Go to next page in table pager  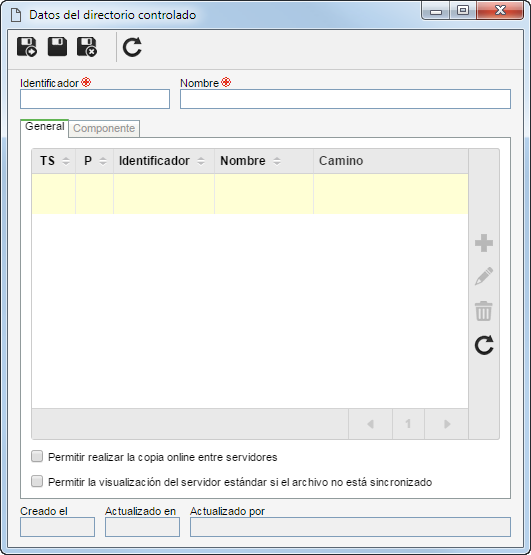447,424
